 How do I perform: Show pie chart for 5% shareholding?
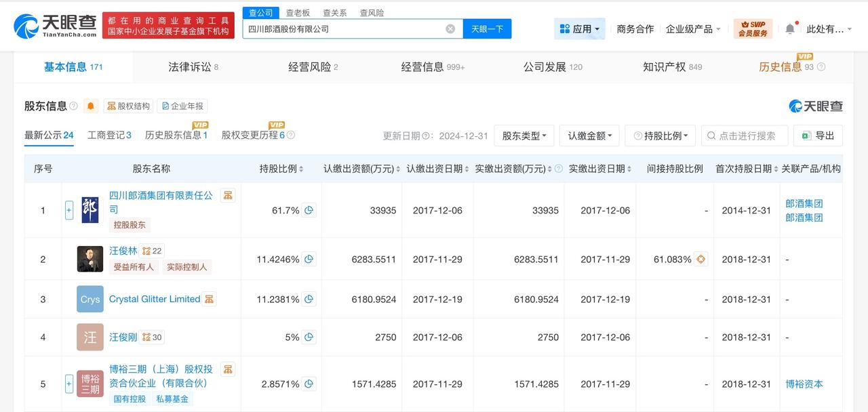[309, 337]
